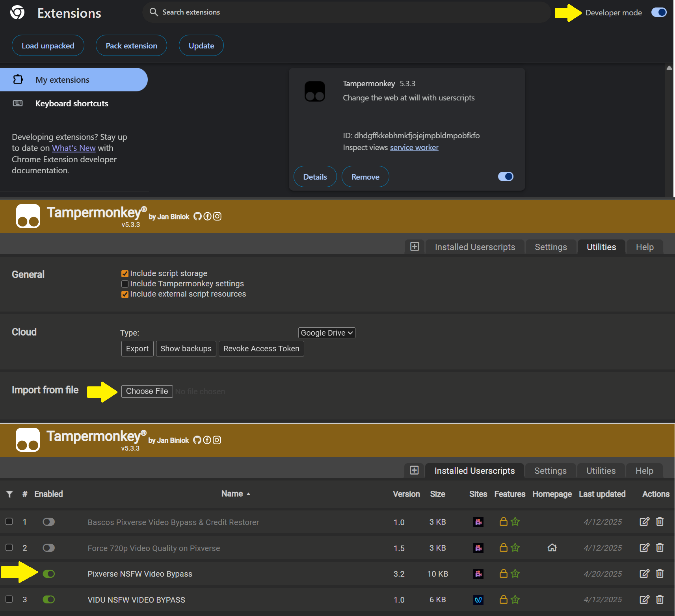
Task: Disable Pixverse NSFW Video Bypass toggle
Action: (49, 574)
